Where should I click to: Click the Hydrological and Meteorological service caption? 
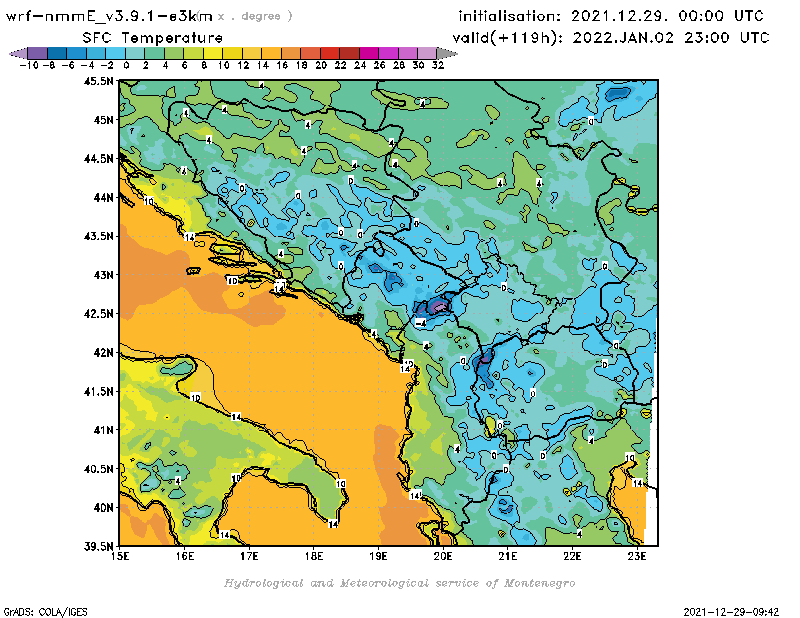point(399,583)
